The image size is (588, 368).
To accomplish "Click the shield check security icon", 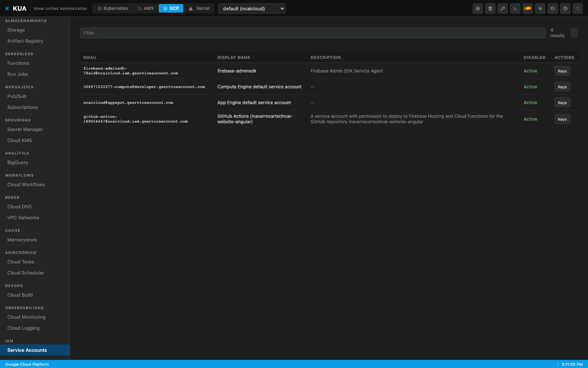I will (x=553, y=8).
